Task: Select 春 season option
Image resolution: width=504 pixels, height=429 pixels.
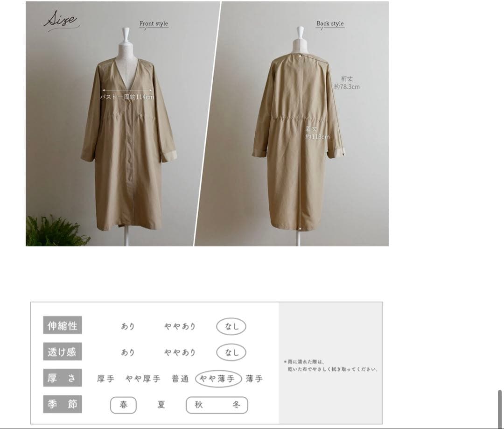Action: [123, 405]
